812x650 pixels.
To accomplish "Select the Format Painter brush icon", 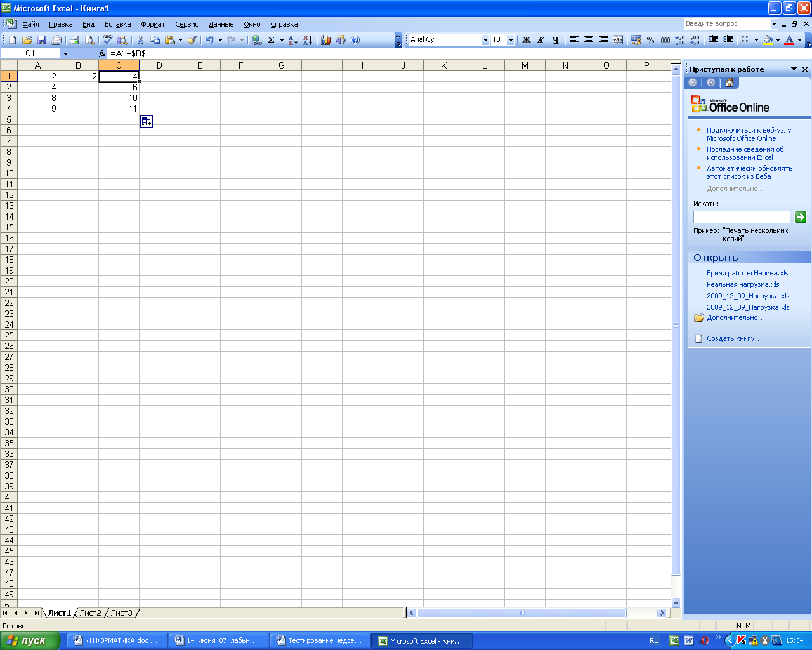I will pyautogui.click(x=192, y=40).
